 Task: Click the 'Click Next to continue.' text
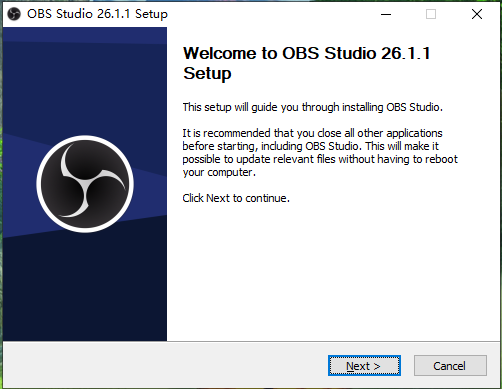(x=236, y=198)
